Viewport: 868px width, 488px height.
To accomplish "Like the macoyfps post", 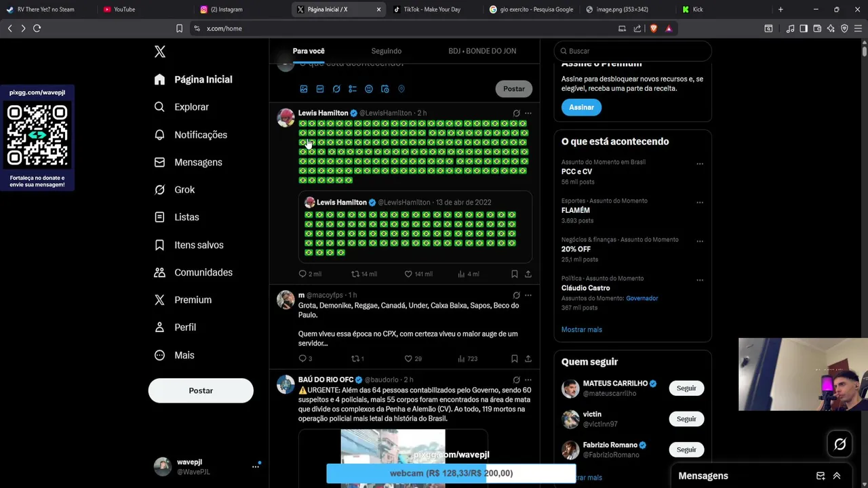I will tap(413, 359).
